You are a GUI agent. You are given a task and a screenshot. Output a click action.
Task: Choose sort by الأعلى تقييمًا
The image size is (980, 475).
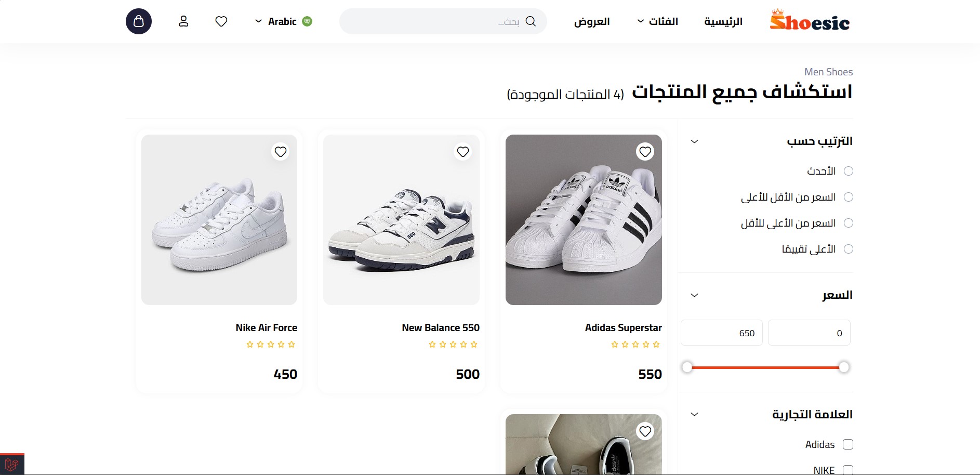849,249
